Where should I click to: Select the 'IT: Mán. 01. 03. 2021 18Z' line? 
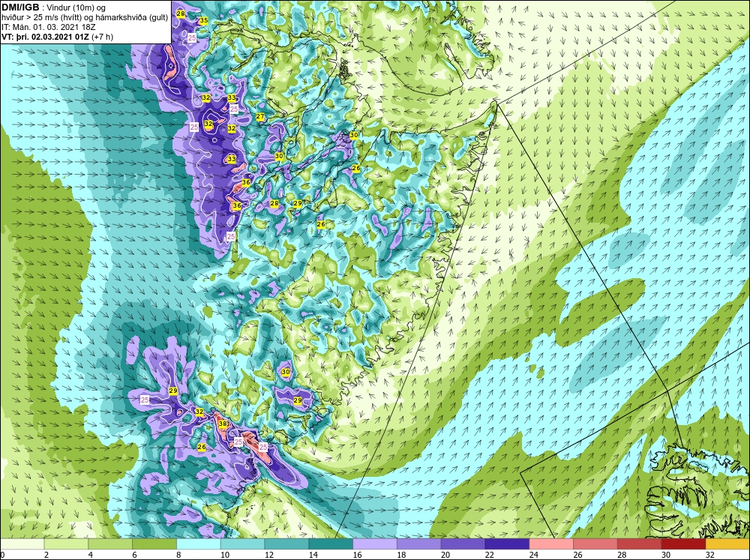point(48,27)
